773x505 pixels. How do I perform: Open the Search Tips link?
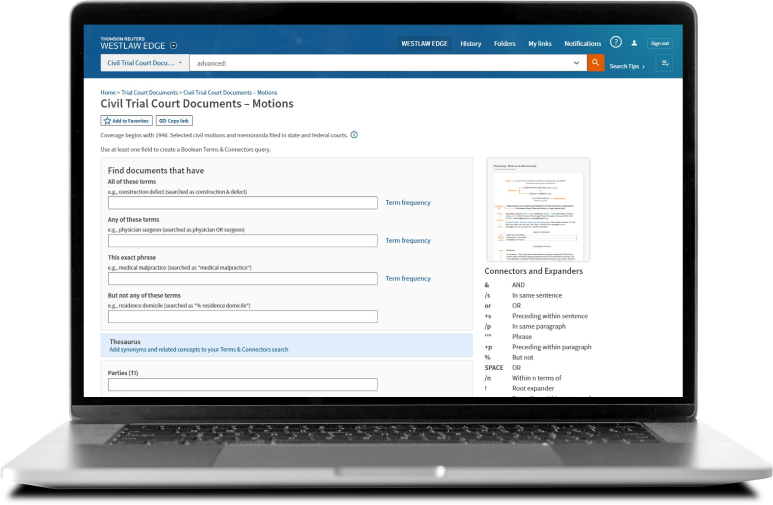coord(626,67)
